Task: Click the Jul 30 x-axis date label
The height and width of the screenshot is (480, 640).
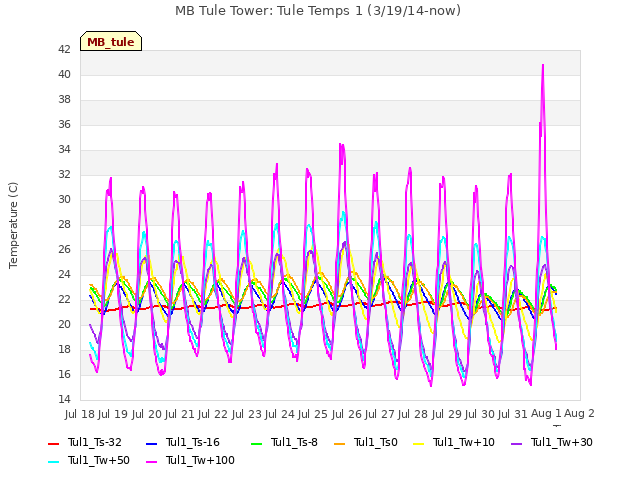Action: coord(480,414)
